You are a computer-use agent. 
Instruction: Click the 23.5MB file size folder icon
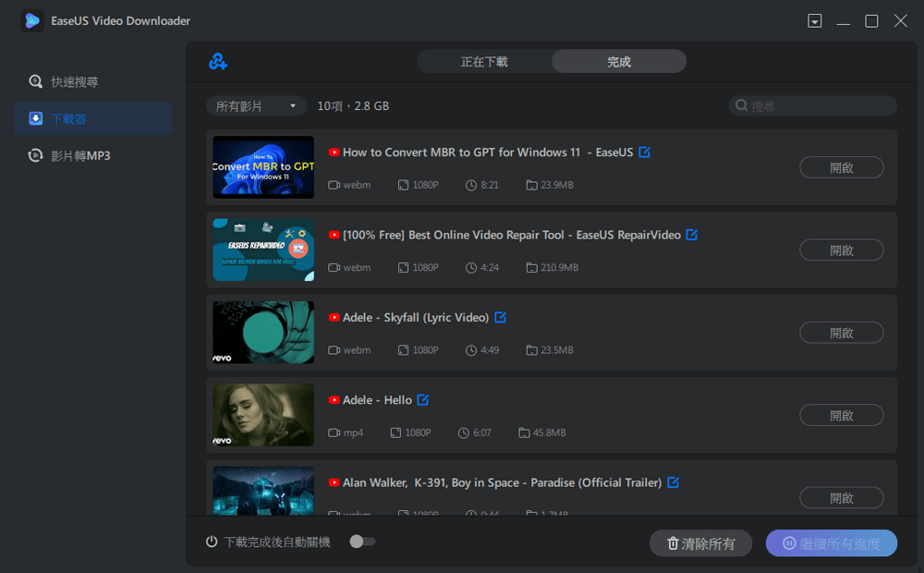point(531,350)
